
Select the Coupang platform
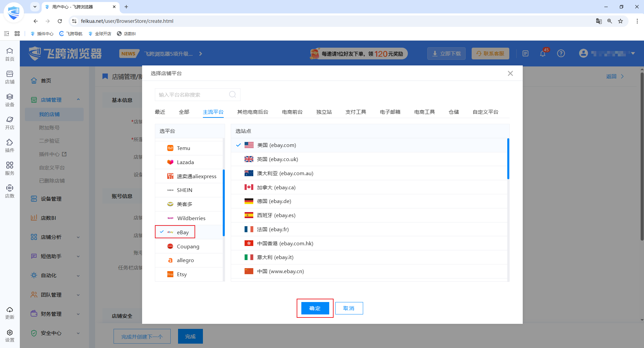[189, 246]
